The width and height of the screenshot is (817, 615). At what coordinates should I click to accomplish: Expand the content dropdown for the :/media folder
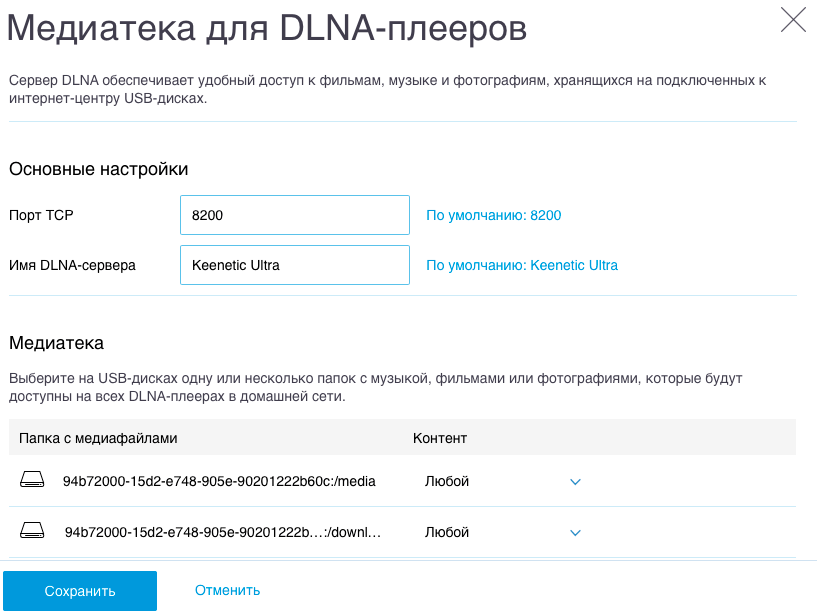(575, 482)
